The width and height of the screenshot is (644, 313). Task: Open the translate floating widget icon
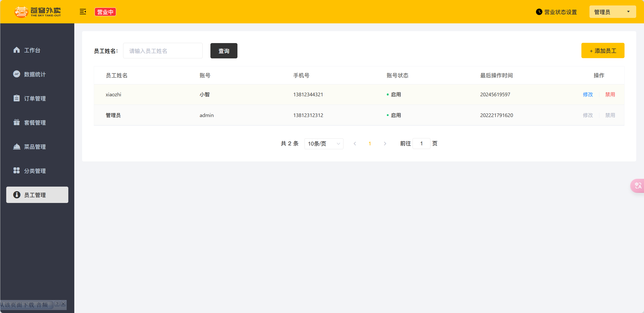[x=638, y=186]
